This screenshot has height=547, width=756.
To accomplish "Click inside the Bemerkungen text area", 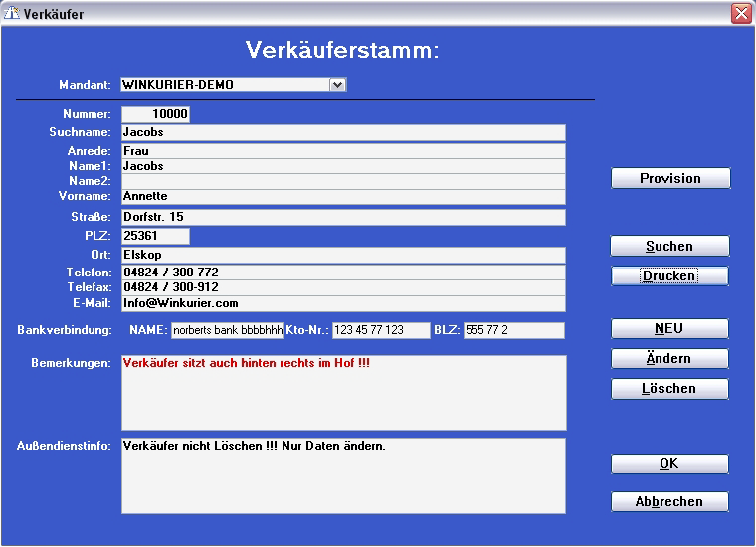I will pyautogui.click(x=343, y=393).
